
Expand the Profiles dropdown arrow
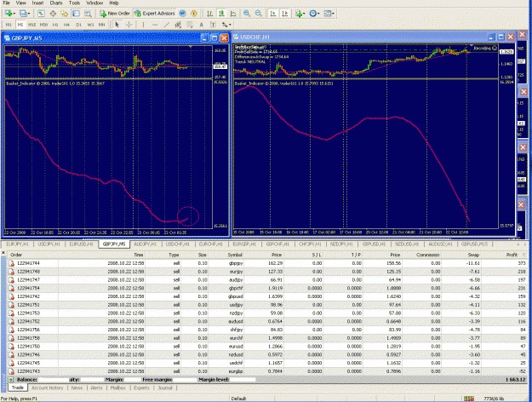pyautogui.click(x=29, y=14)
